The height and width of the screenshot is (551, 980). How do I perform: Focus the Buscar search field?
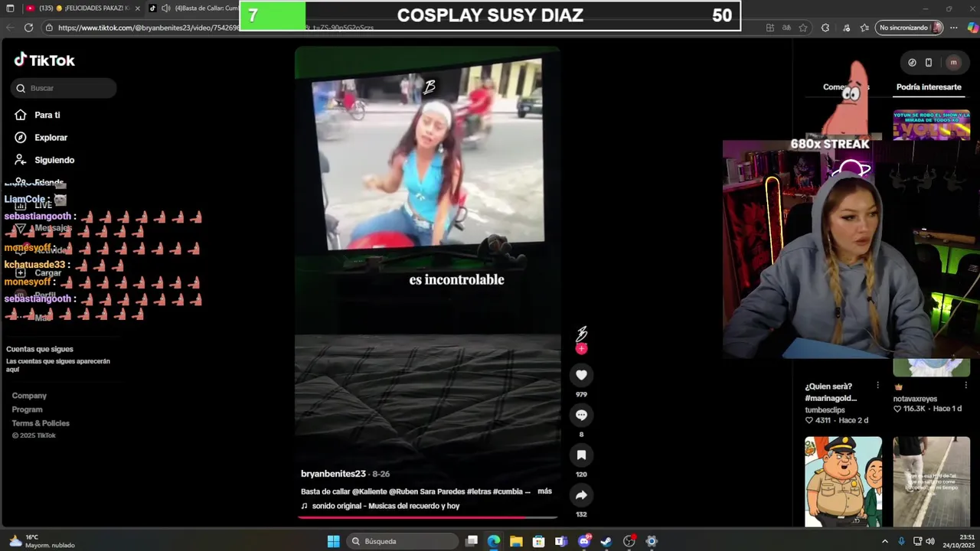64,88
